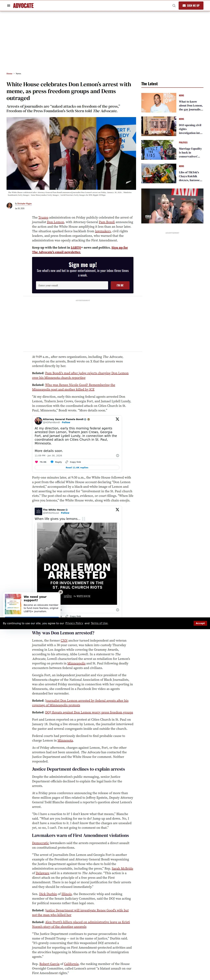Open tweet info icon on Bondi's post

[117, 455]
